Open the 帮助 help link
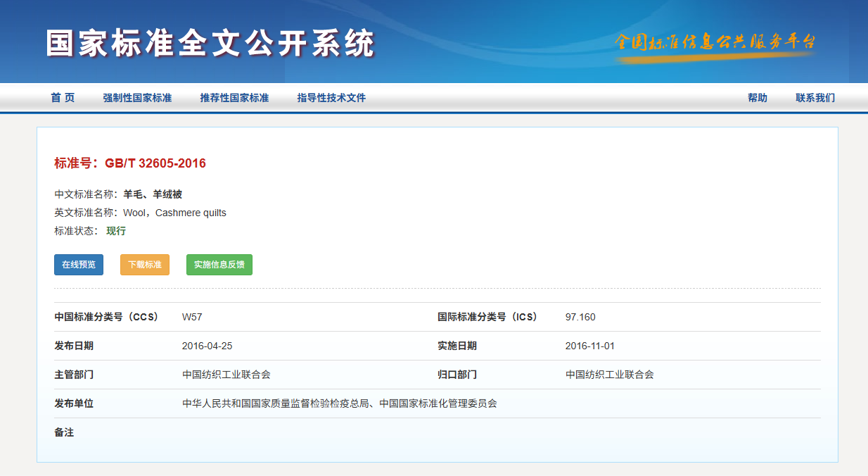This screenshot has height=476, width=868. pyautogui.click(x=758, y=98)
